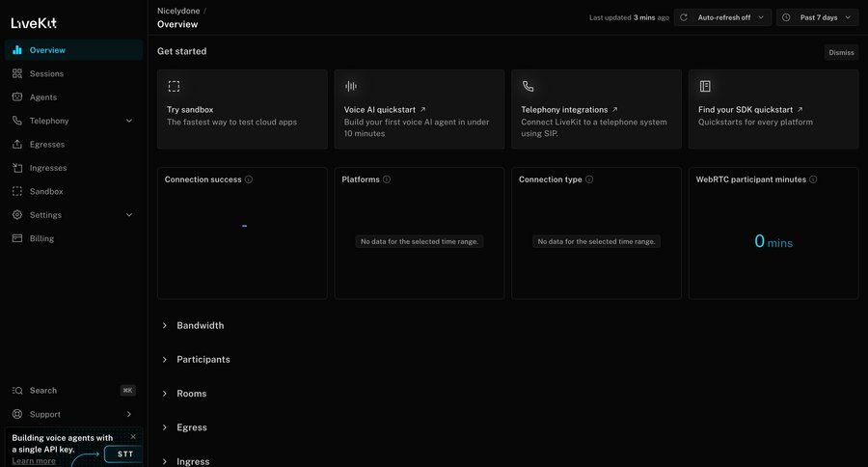
Task: Expand the Settings submenu chevron
Action: point(129,215)
